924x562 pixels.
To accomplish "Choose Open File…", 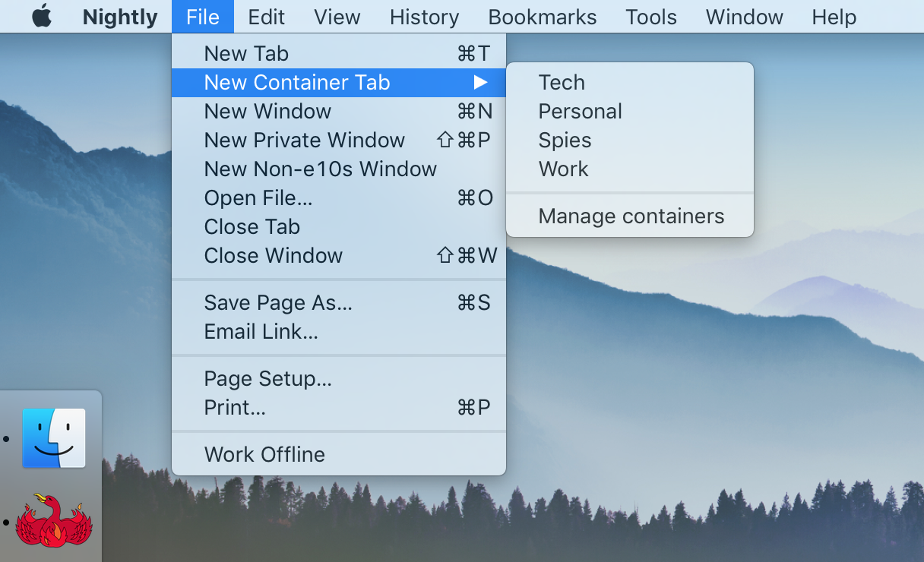I will click(x=339, y=197).
